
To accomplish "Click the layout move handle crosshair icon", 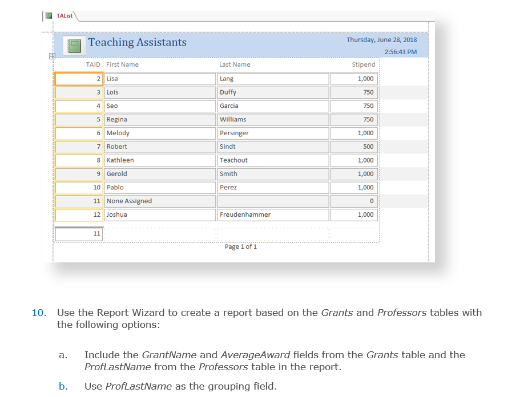I will [x=52, y=56].
